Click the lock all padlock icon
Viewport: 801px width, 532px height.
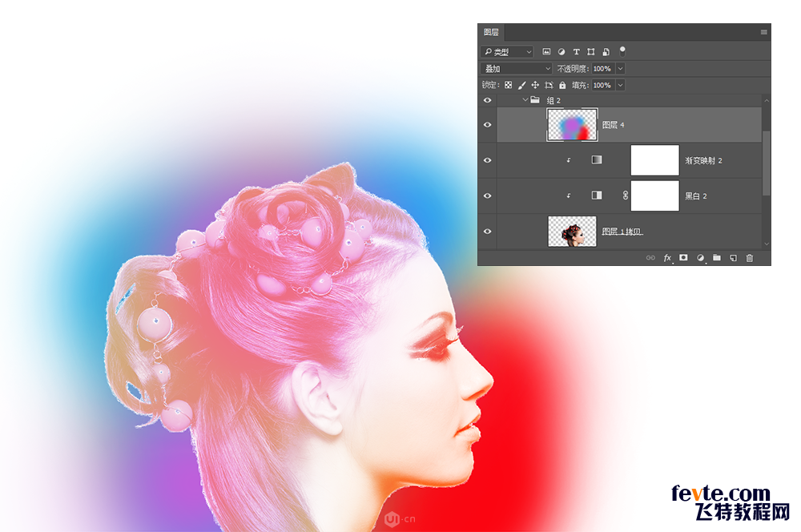pos(562,85)
